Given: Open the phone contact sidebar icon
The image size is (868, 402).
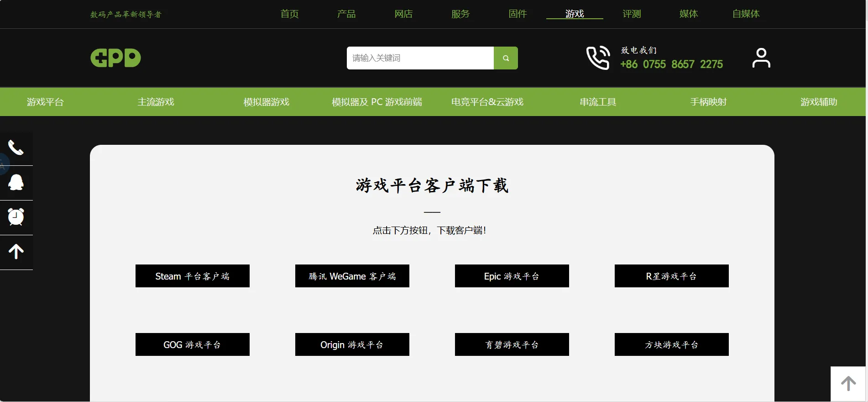Looking at the screenshot, I should [16, 148].
